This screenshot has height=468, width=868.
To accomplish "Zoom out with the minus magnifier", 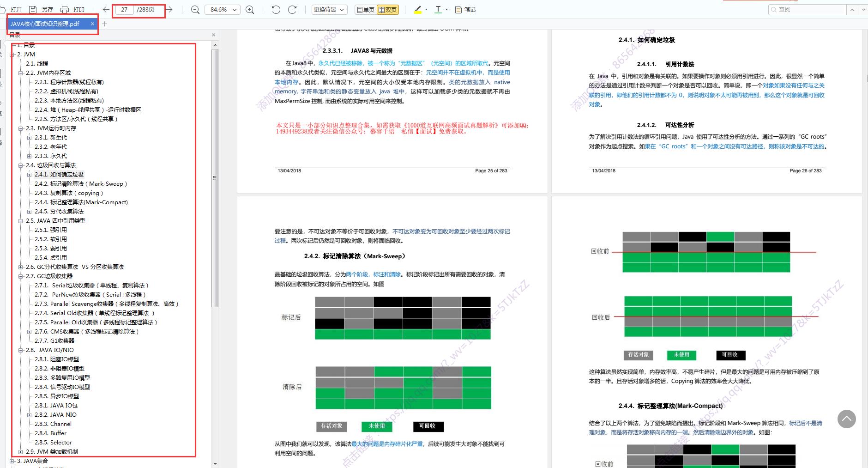I will tap(195, 10).
